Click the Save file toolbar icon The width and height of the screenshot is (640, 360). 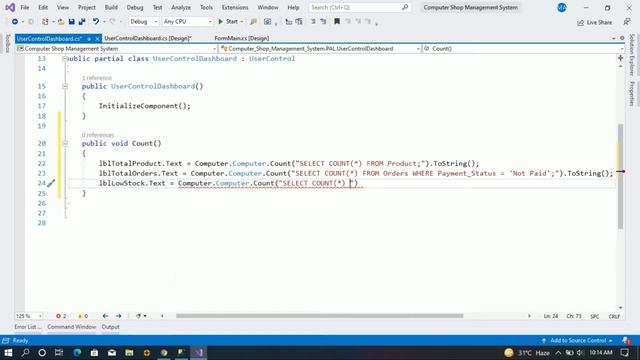point(71,22)
